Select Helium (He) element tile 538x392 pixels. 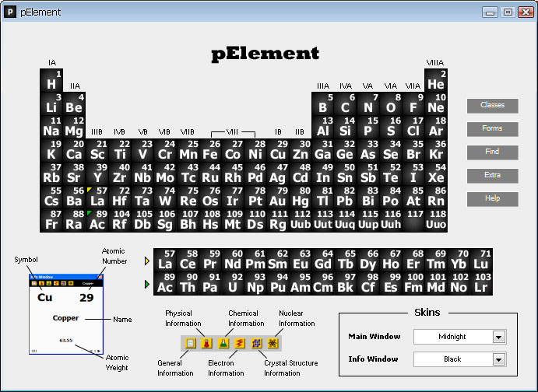click(x=436, y=80)
